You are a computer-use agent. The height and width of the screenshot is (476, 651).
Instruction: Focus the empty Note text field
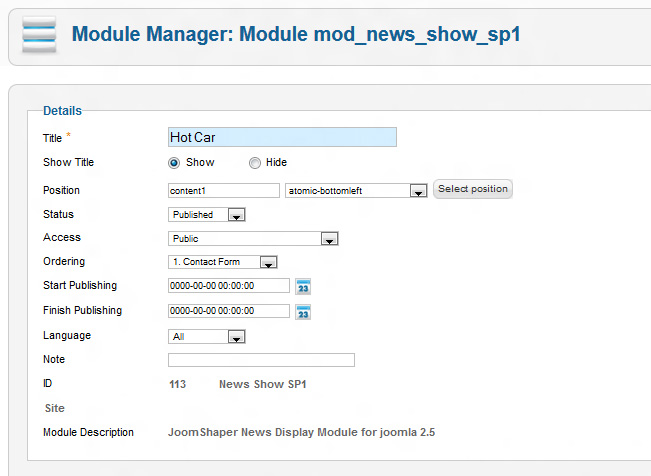261,360
